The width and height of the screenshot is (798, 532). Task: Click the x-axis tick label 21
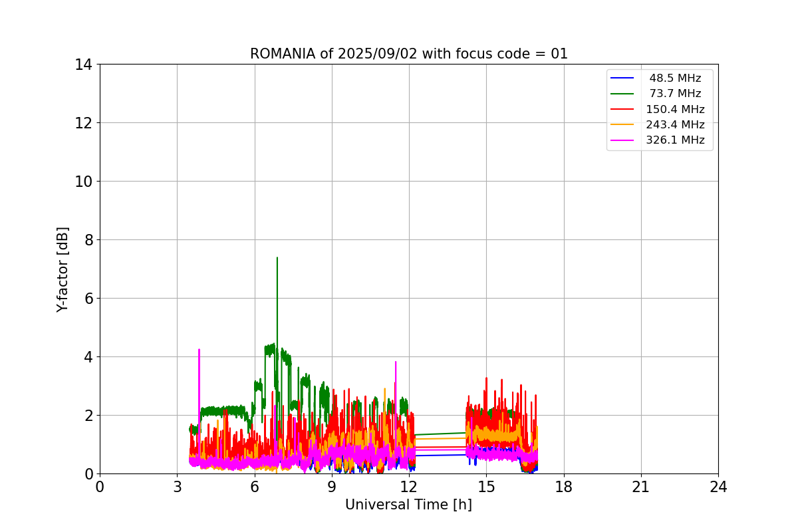641,487
